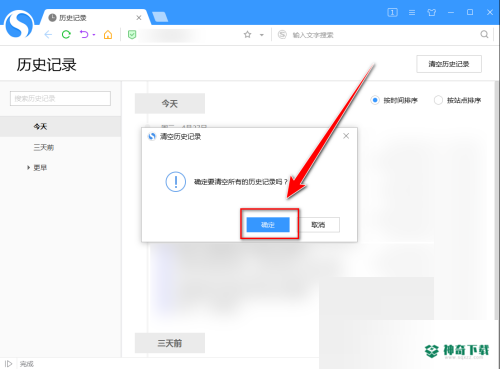Open the dropdown next to the undo icon
The image size is (500, 369).
(x=94, y=35)
